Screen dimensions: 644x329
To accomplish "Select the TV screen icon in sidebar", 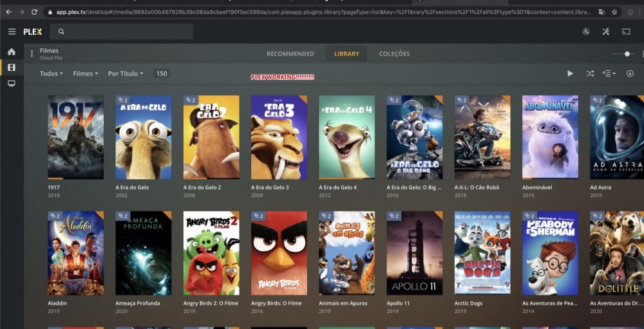I will [x=12, y=84].
